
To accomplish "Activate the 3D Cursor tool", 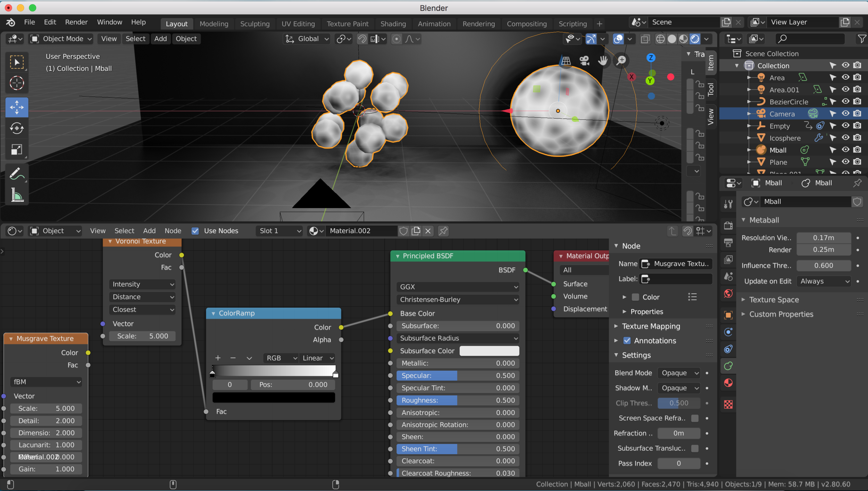I will click(17, 83).
